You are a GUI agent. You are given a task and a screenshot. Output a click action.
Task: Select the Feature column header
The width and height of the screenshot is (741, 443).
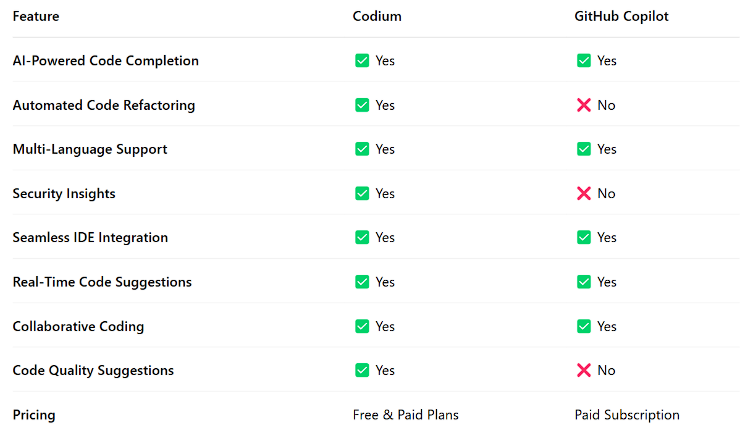[36, 16]
